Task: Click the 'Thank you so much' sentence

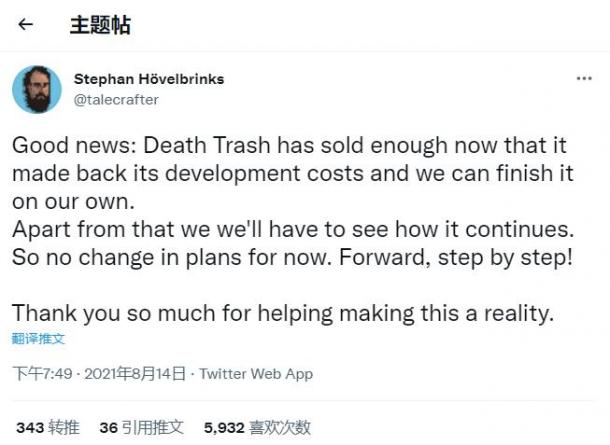Action: 283,314
